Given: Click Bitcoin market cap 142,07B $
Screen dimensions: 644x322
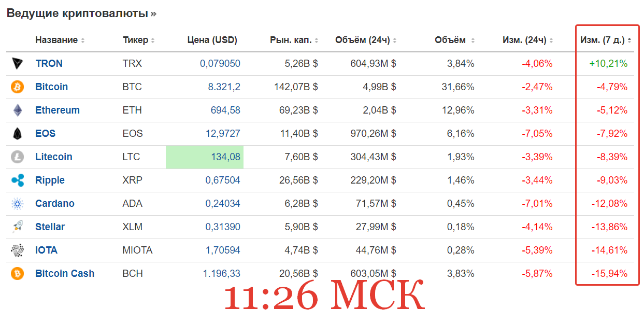Looking at the screenshot, I should (x=296, y=87).
